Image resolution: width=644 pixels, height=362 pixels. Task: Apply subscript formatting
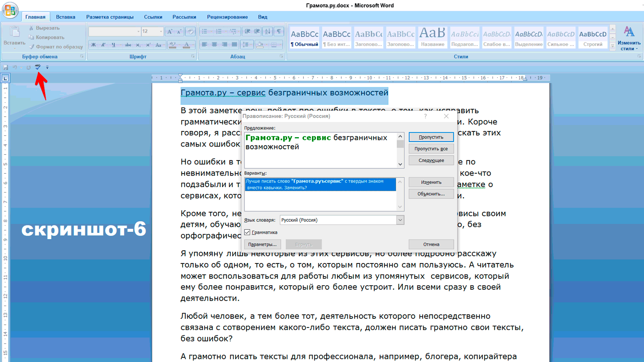pyautogui.click(x=138, y=45)
